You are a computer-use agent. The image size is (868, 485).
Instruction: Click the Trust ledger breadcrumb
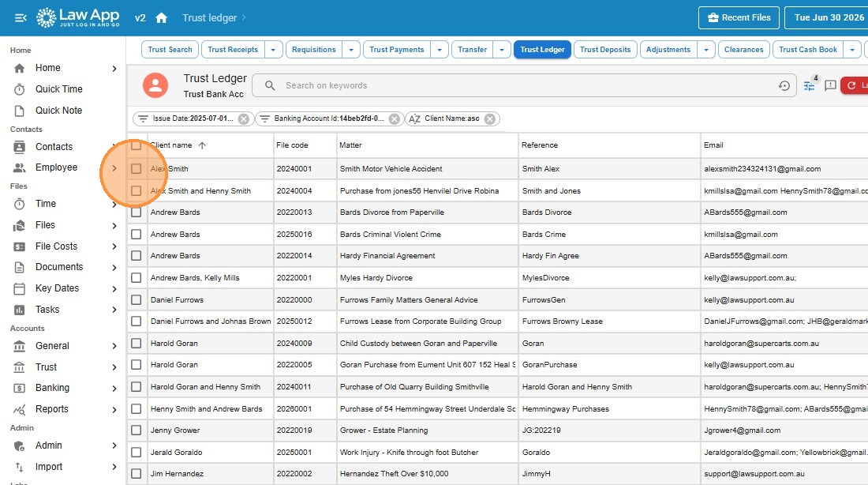[x=209, y=17]
